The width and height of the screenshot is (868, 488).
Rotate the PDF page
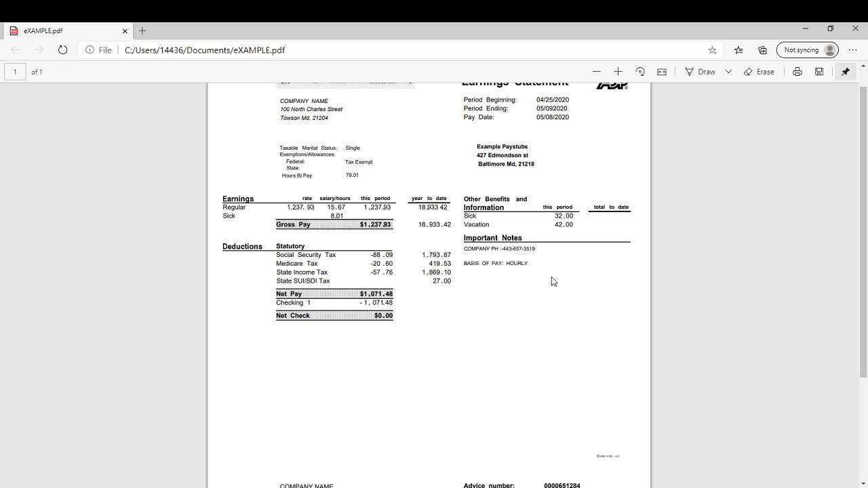pos(639,72)
